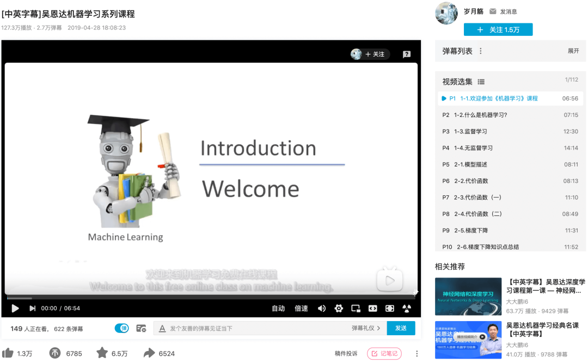Select P4 1-4.无监督学习
588x364 pixels.
coord(510,148)
